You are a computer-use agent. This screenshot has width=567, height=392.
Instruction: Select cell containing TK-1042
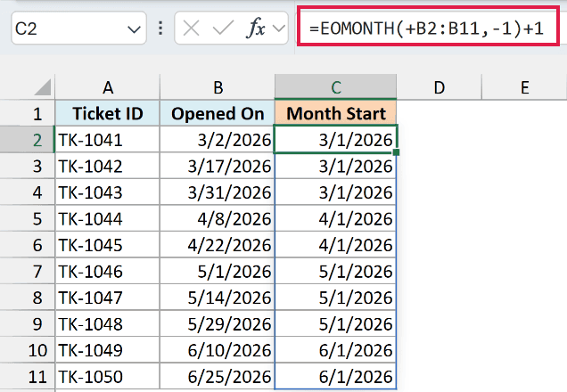107,166
